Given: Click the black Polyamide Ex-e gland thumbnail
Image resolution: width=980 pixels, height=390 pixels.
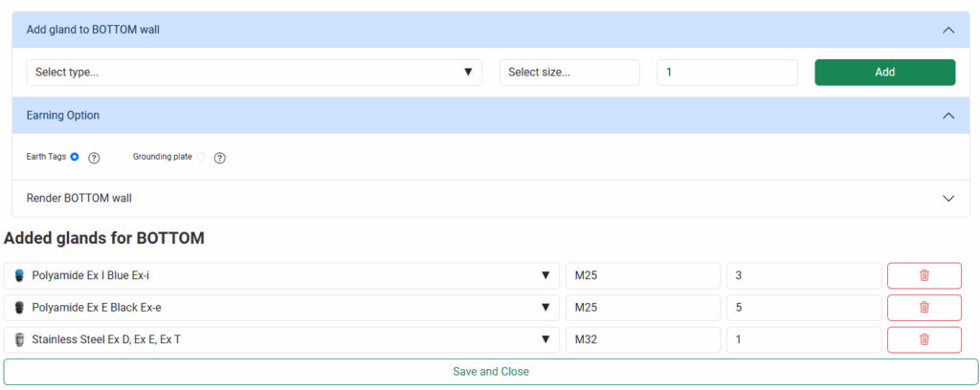Looking at the screenshot, I should pyautogui.click(x=19, y=308).
